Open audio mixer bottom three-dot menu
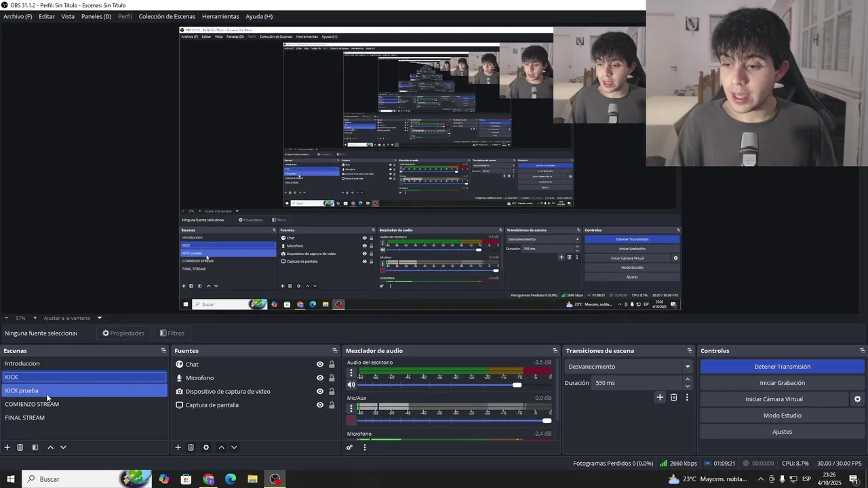868x488 pixels. point(365,447)
